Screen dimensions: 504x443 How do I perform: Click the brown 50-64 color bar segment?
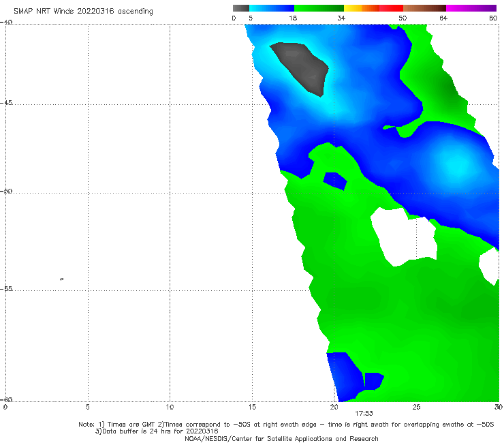(424, 8)
